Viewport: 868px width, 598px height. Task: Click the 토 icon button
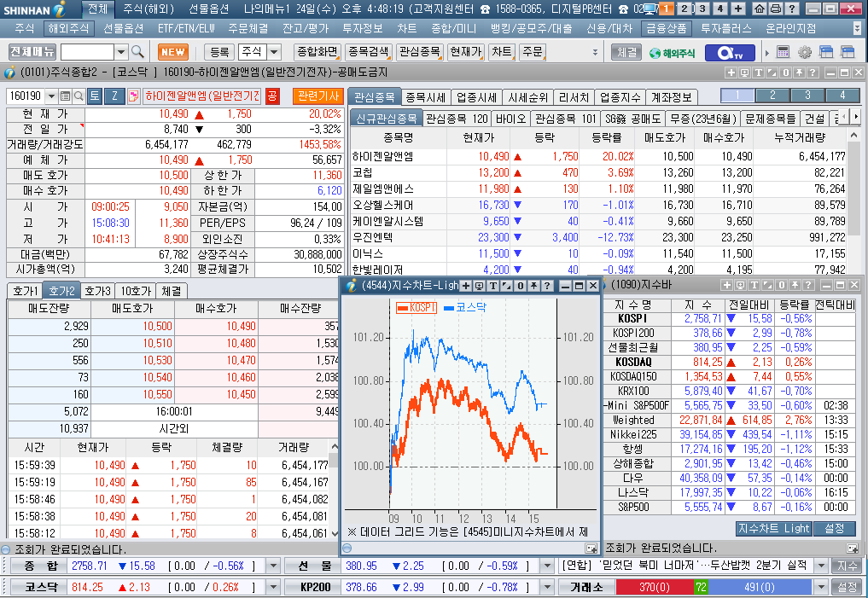[x=95, y=96]
